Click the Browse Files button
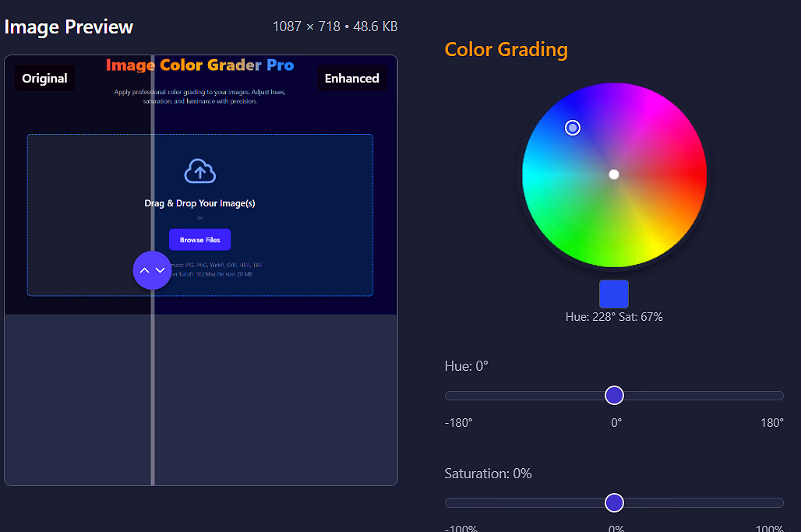This screenshot has width=801, height=532. tap(199, 239)
